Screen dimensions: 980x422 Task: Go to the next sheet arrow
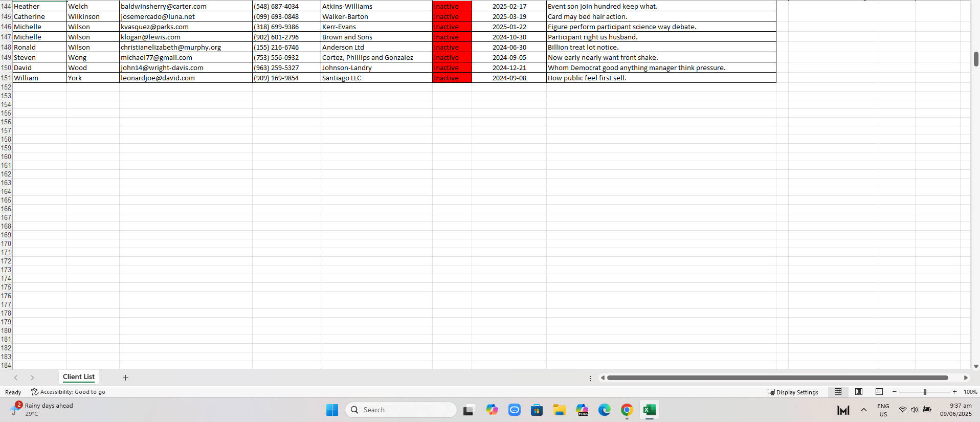coord(32,377)
